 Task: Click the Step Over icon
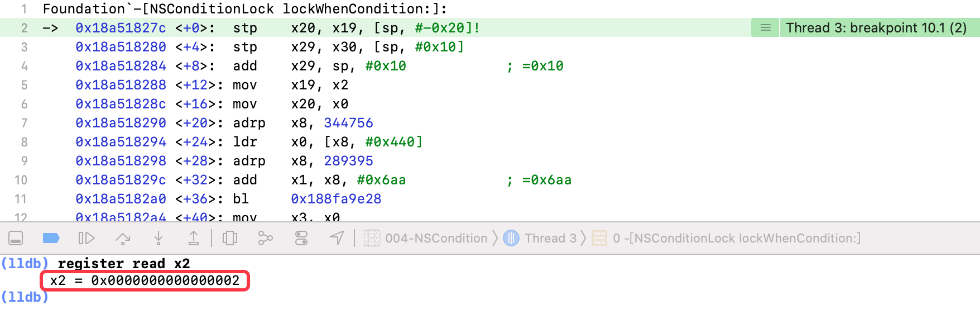[x=123, y=239]
